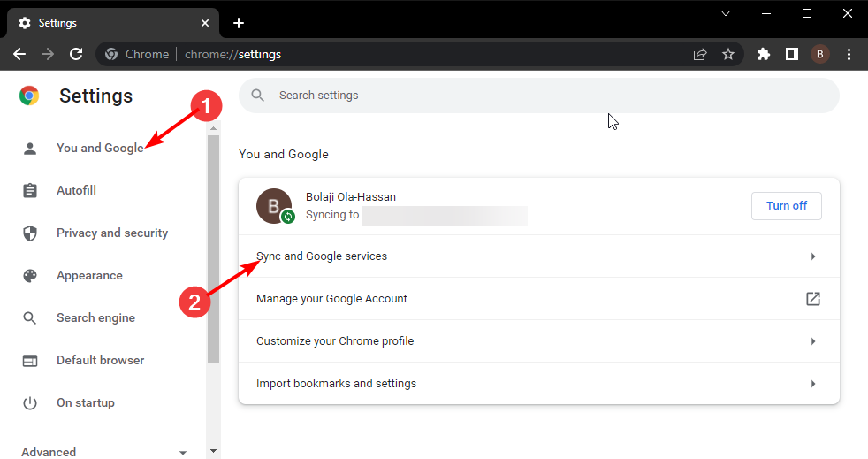Open a new tab with plus
Image resolution: width=868 pixels, height=459 pixels.
pyautogui.click(x=239, y=23)
